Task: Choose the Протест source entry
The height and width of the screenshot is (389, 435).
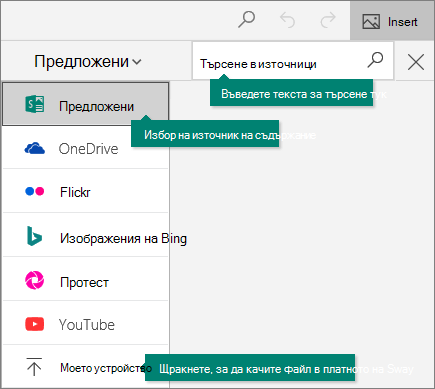Action: coord(86,280)
